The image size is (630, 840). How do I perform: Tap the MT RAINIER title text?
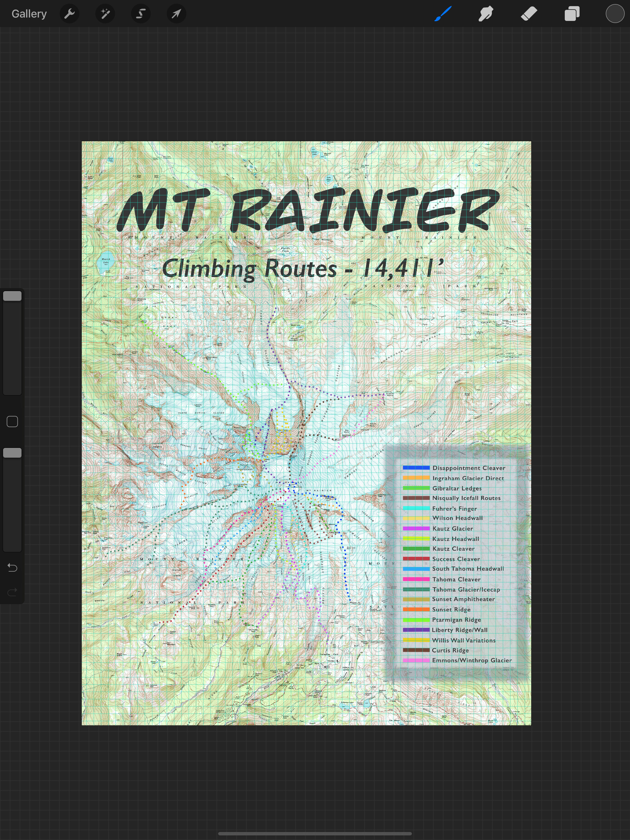click(308, 211)
